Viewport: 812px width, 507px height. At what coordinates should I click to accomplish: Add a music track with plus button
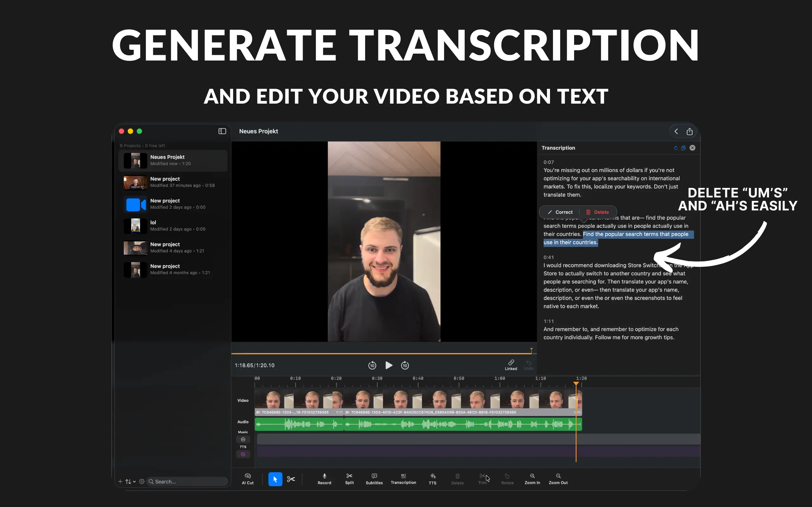tap(243, 439)
